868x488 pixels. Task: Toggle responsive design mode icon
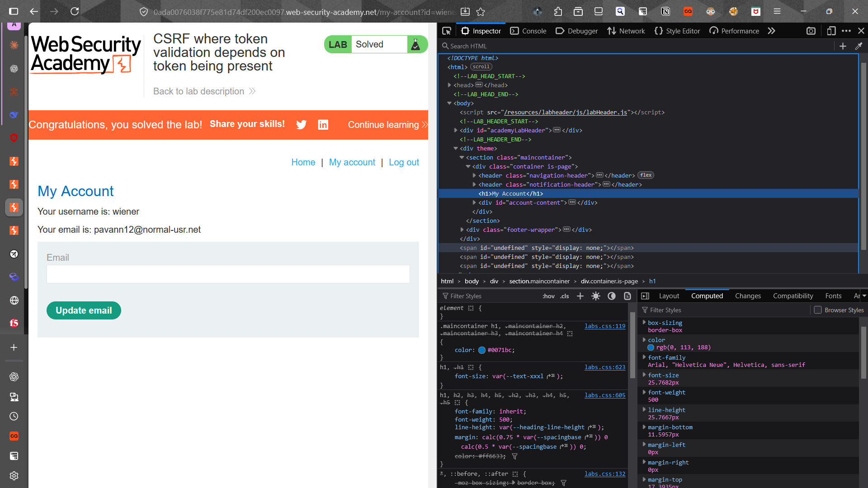pos(831,31)
